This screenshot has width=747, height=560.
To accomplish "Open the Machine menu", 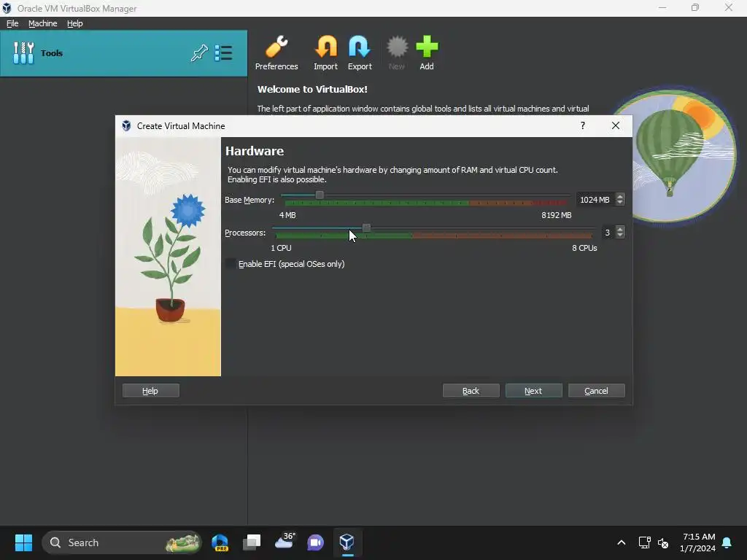I will pyautogui.click(x=42, y=23).
